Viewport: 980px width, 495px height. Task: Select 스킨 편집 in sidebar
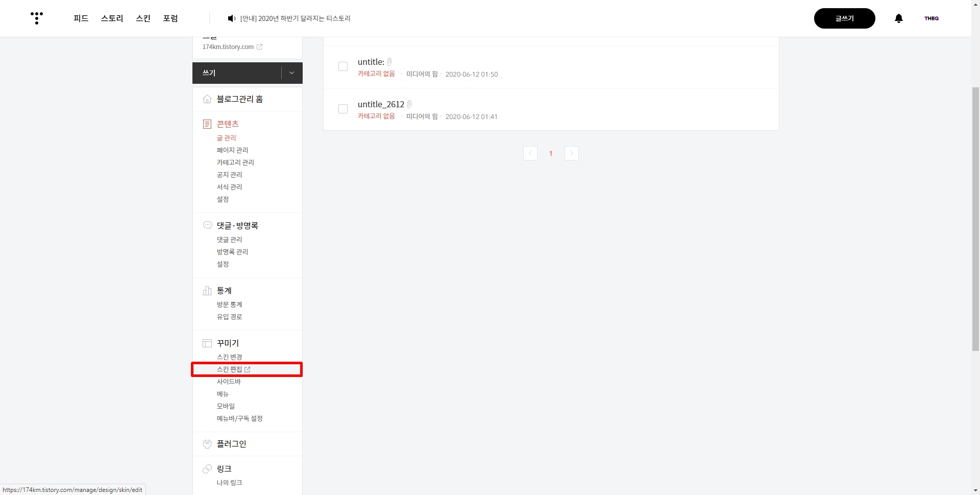(230, 369)
